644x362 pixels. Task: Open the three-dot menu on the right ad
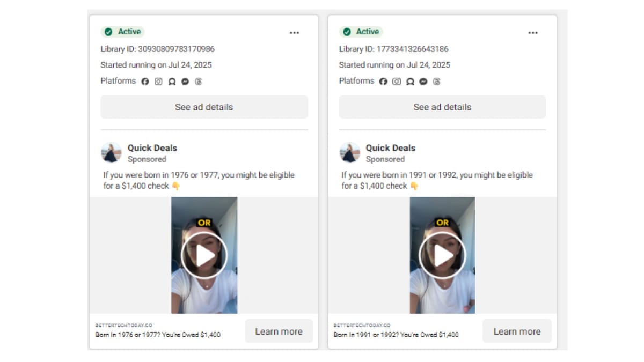[x=533, y=33]
